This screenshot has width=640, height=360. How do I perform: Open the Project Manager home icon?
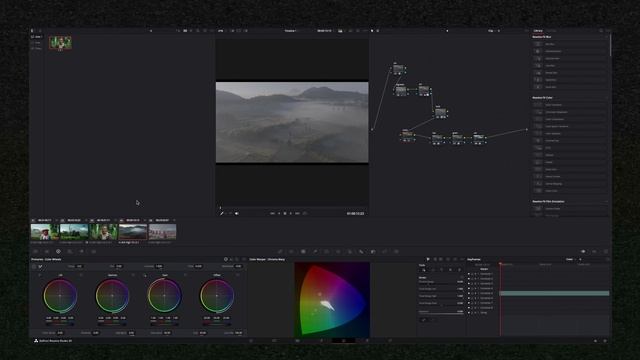tap(596, 340)
